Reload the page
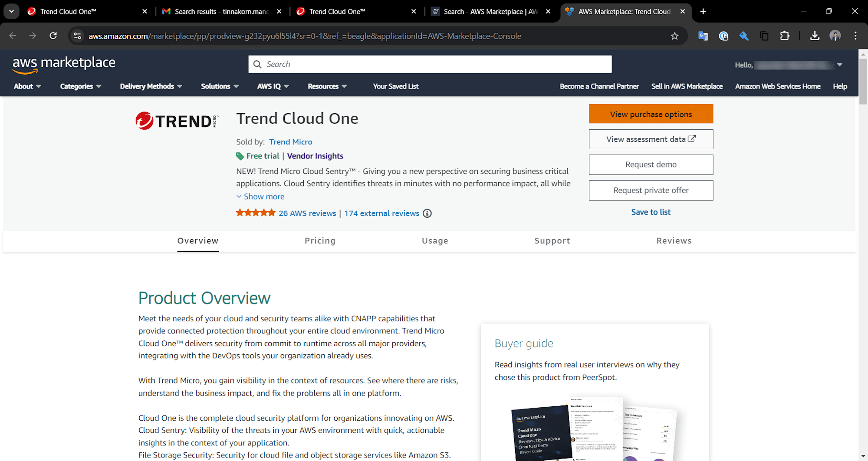This screenshot has height=461, width=868. click(x=53, y=36)
